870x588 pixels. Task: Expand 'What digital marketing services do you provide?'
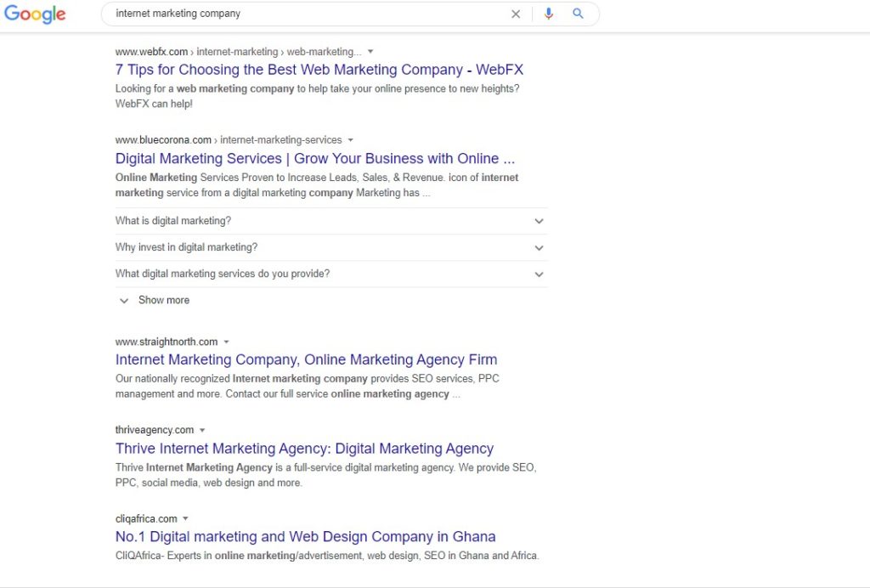(x=331, y=274)
